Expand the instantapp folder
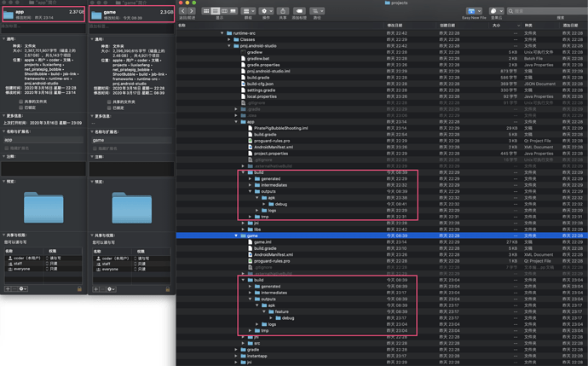This screenshot has width=588, height=366. click(236, 356)
